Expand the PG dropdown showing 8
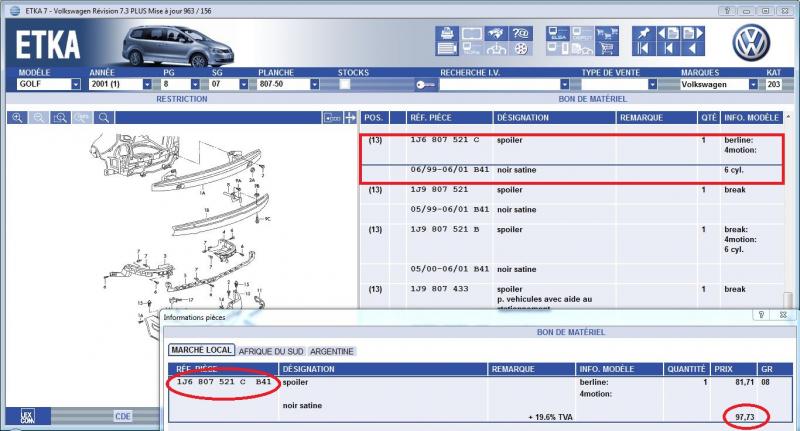Image resolution: width=800 pixels, height=431 pixels. (195, 84)
